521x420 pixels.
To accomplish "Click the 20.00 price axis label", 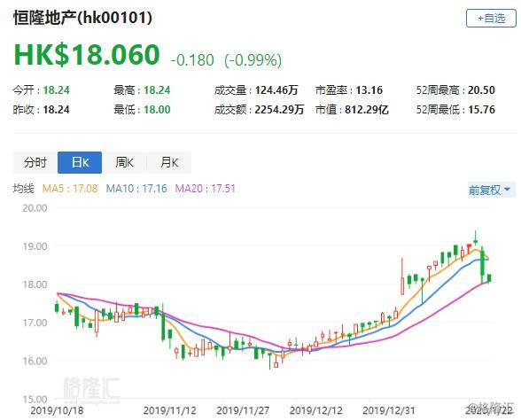I will 35,208.
